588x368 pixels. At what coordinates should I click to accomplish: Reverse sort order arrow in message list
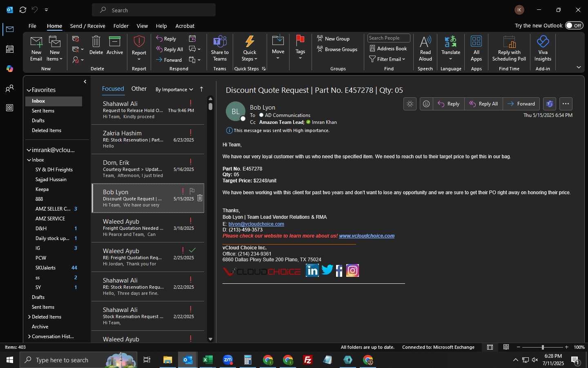[201, 89]
